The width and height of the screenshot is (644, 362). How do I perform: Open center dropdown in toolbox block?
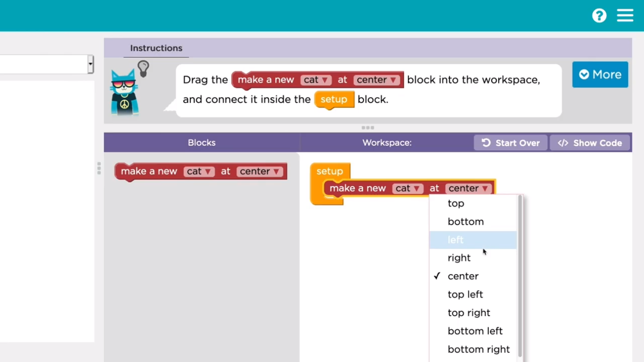tap(260, 171)
